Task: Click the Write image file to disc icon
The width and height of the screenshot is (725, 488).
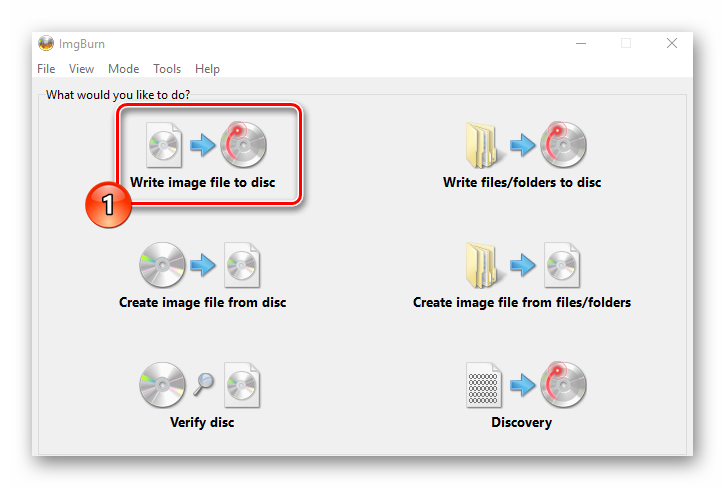Action: pos(206,145)
